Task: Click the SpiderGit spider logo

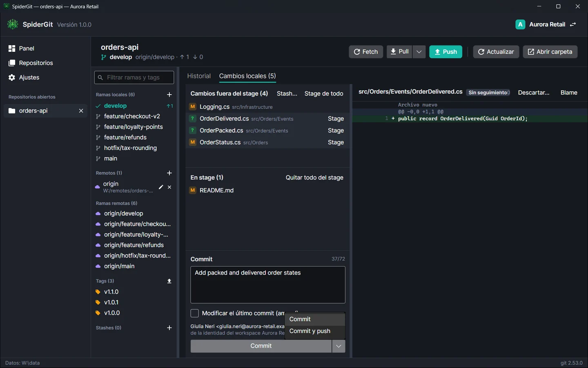Action: 13,24
